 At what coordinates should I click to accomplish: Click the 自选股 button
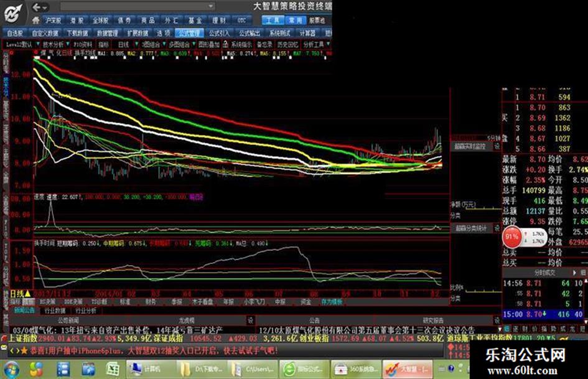[15, 33]
